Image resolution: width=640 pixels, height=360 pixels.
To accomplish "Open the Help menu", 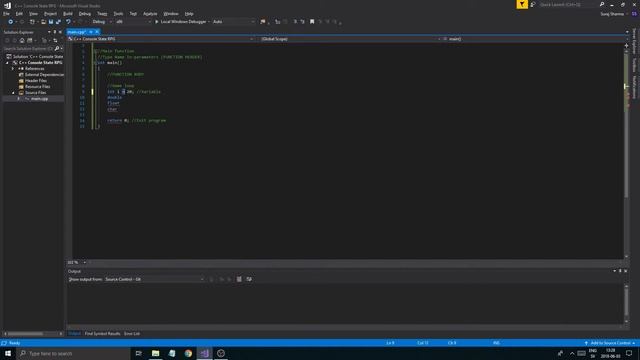I will point(189,14).
